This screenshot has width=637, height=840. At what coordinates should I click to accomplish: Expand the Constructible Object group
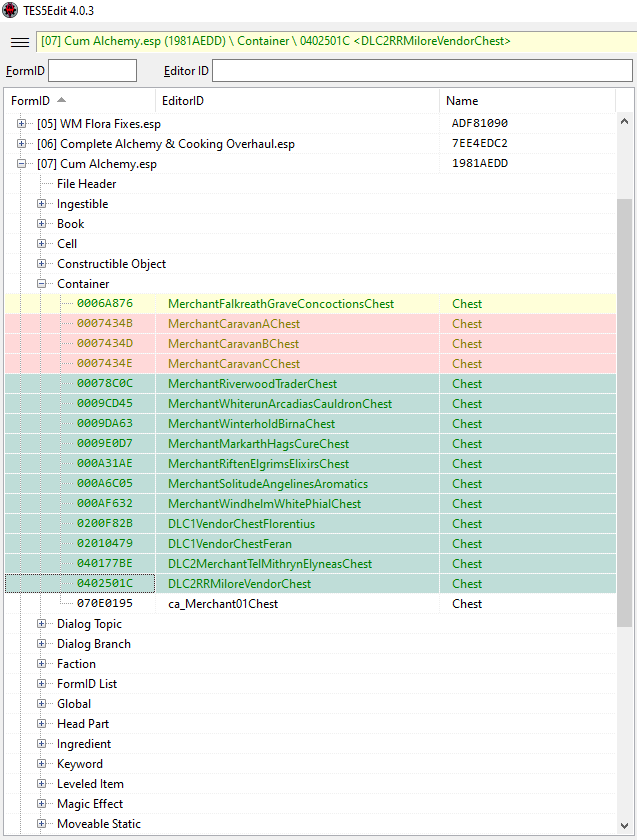(x=41, y=264)
